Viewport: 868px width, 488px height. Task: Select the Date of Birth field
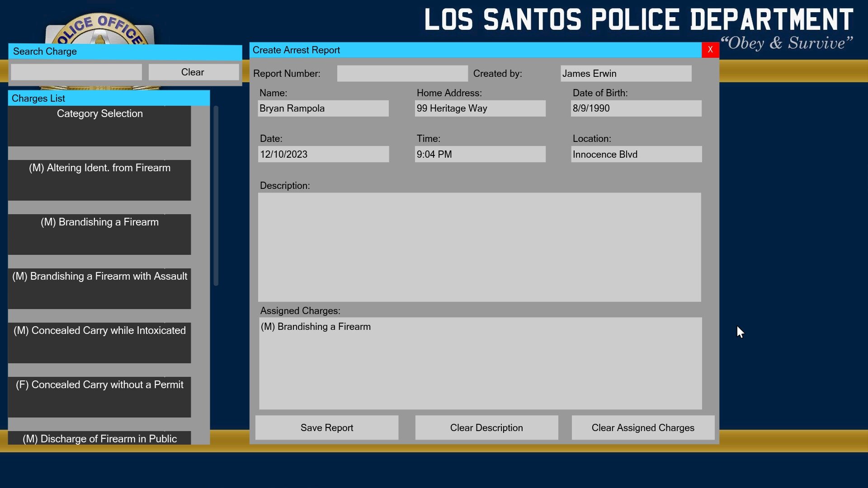pos(636,108)
